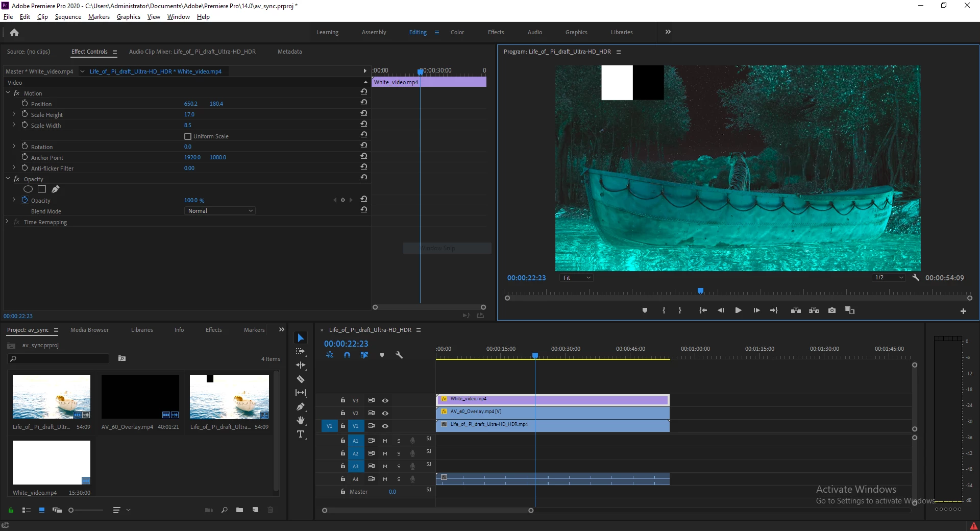Expand Scale Height property
The height and width of the screenshot is (531, 980).
14,114
